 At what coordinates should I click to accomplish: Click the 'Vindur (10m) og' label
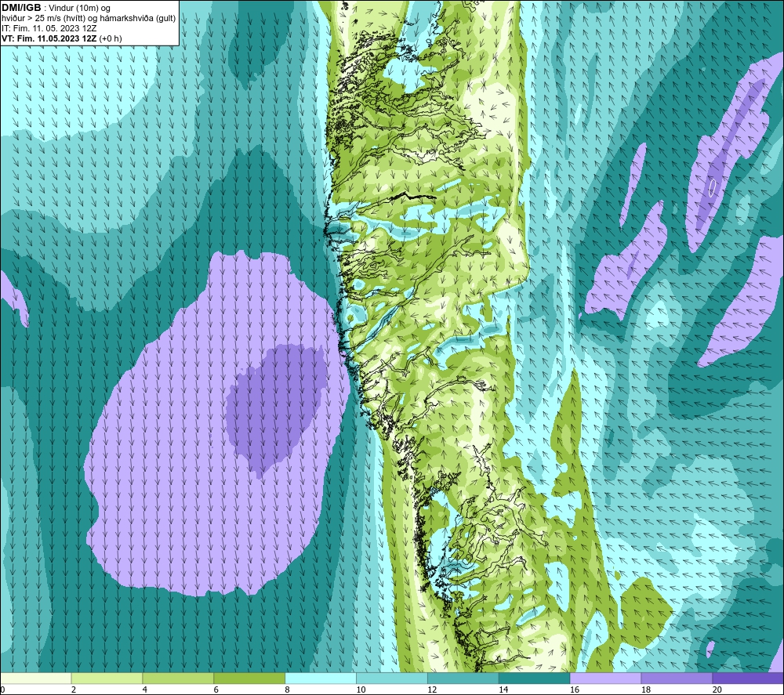[x=79, y=9]
